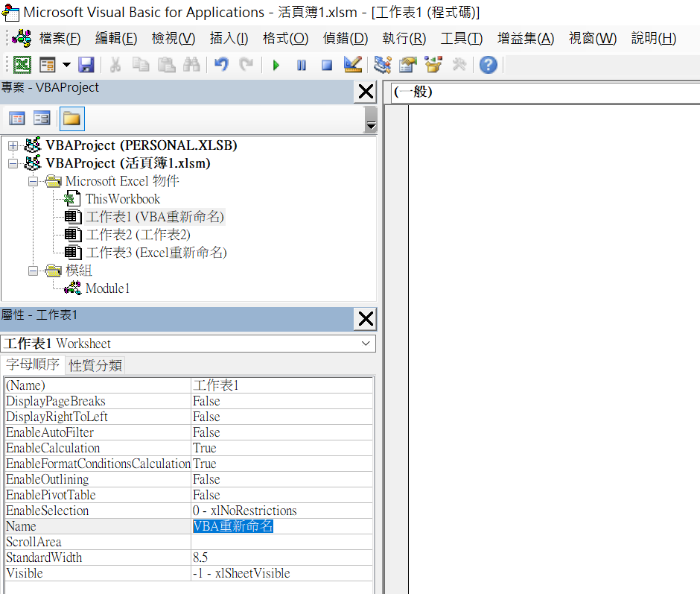Viewport: 700px width, 594px height.
Task: Collapse the Microsoft Excel 物件 folder
Action: click(33, 181)
